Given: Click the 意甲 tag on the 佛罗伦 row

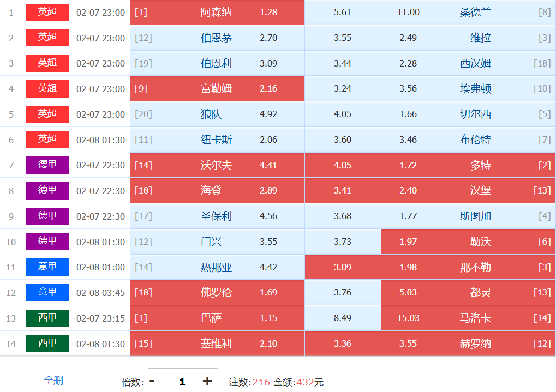Looking at the screenshot, I should click(47, 292).
